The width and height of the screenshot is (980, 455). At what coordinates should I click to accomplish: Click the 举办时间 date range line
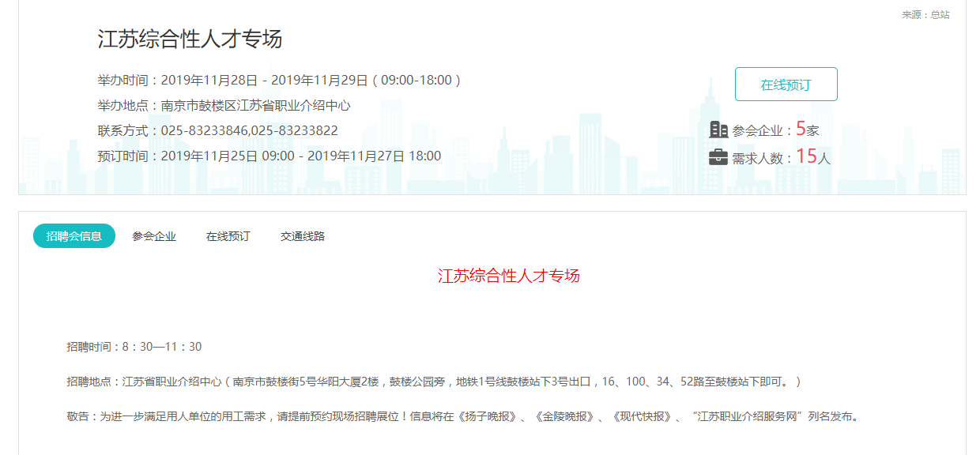pos(279,81)
